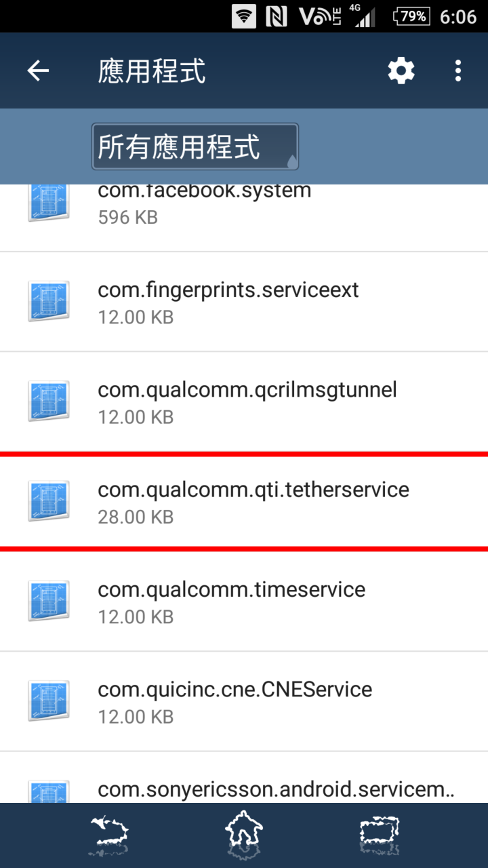Tap com.sonyericsson.android.servicem.. item
Viewport: 488px width, 868px height.
(x=244, y=778)
